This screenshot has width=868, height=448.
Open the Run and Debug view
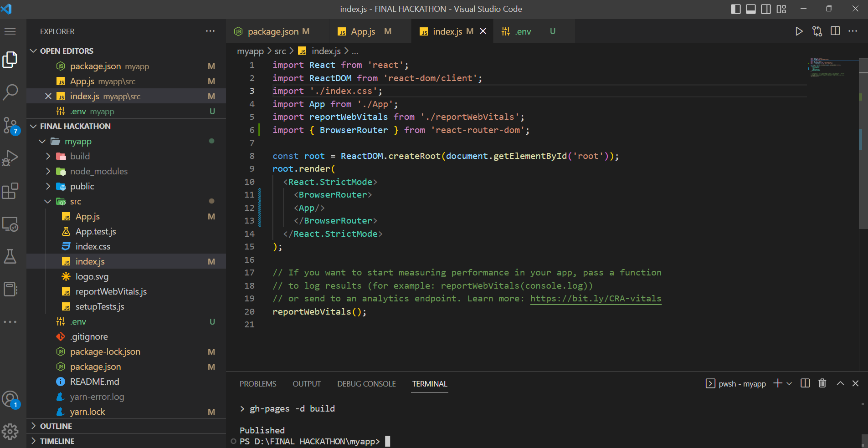click(10, 158)
